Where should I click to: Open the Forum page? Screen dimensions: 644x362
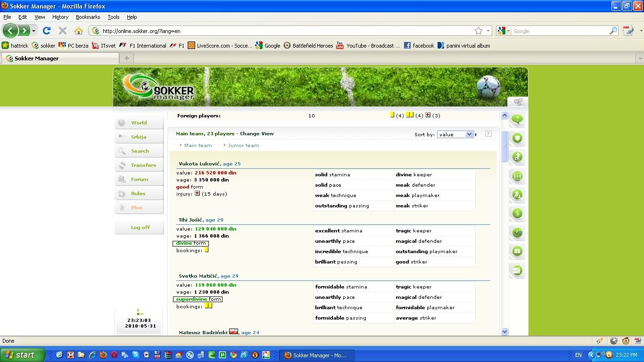pos(139,179)
